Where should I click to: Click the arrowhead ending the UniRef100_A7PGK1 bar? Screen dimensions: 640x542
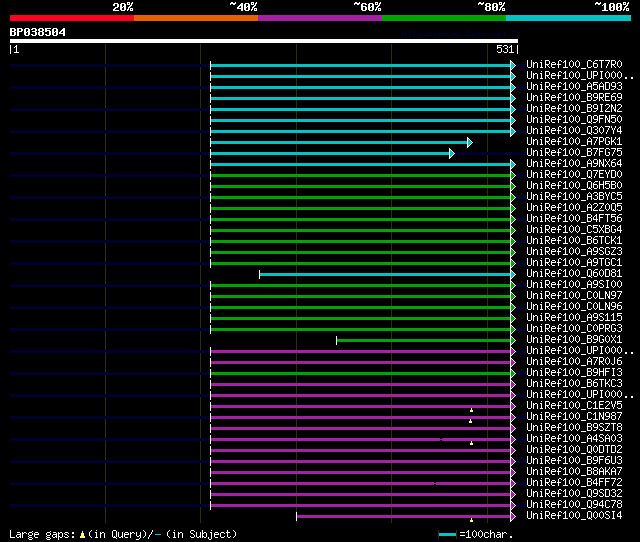point(470,142)
